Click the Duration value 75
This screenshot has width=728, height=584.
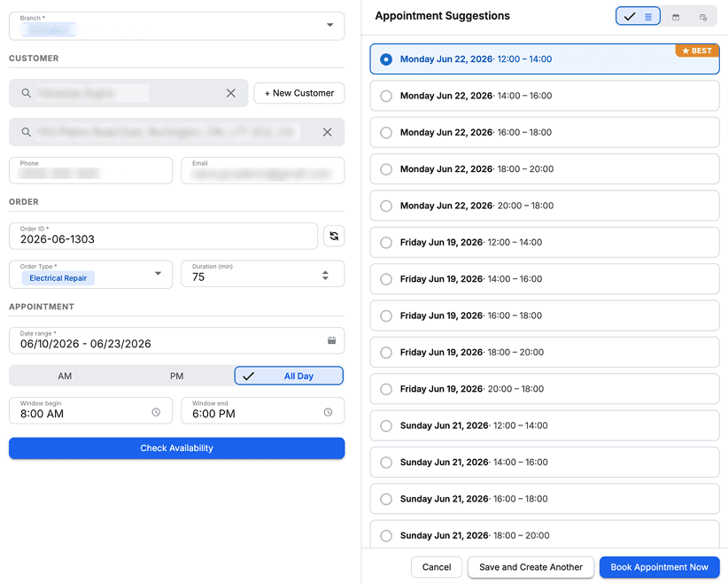pos(198,276)
